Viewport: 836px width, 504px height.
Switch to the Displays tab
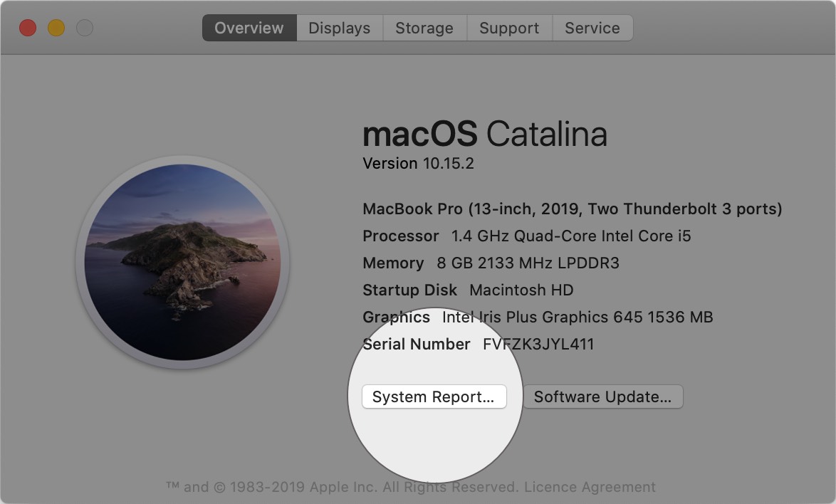coord(339,28)
